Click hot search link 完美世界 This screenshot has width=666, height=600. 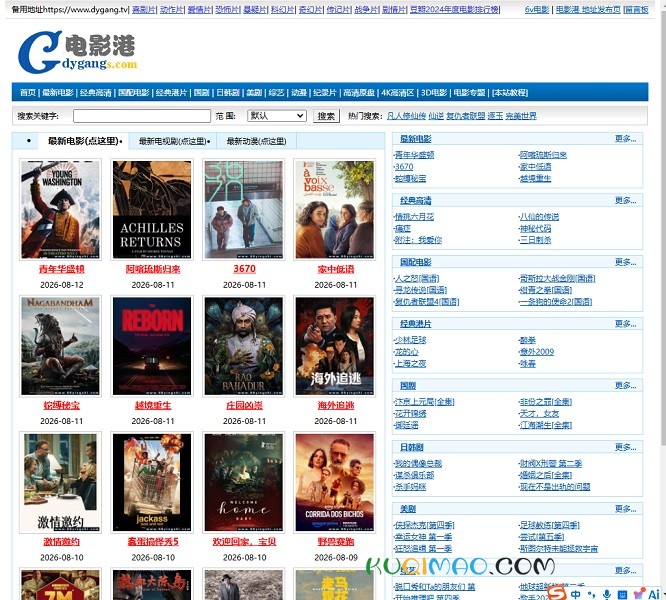click(x=521, y=116)
